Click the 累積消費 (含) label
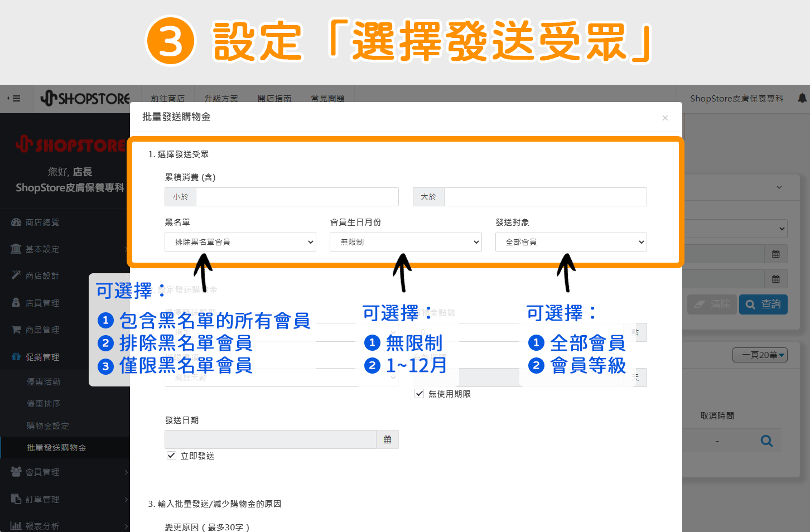Viewport: 810px width, 532px height. tap(190, 177)
